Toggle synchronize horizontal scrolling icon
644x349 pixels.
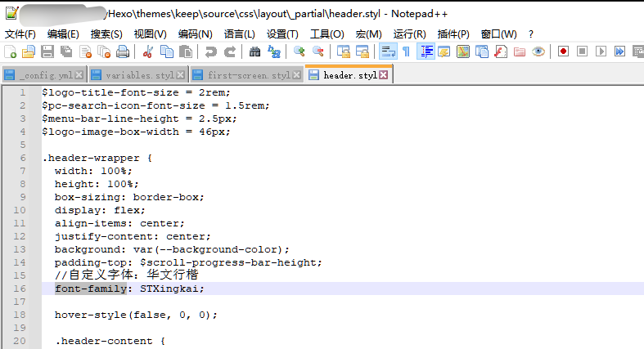click(x=363, y=51)
